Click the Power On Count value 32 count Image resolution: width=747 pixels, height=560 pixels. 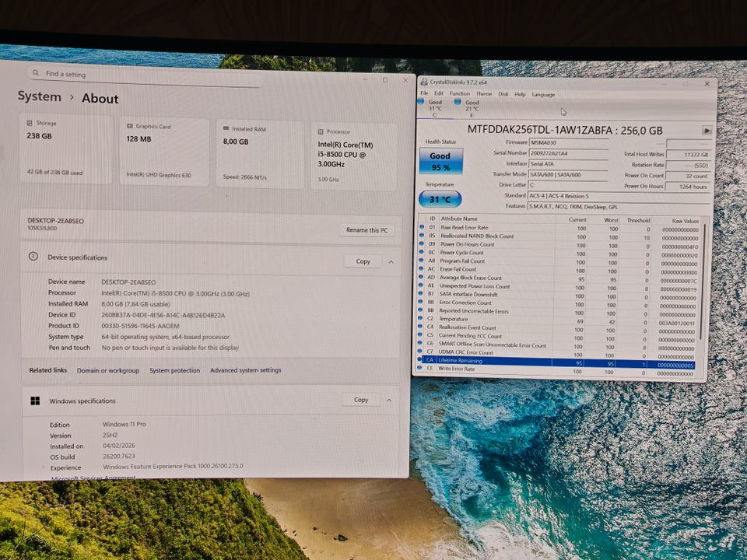(x=688, y=176)
